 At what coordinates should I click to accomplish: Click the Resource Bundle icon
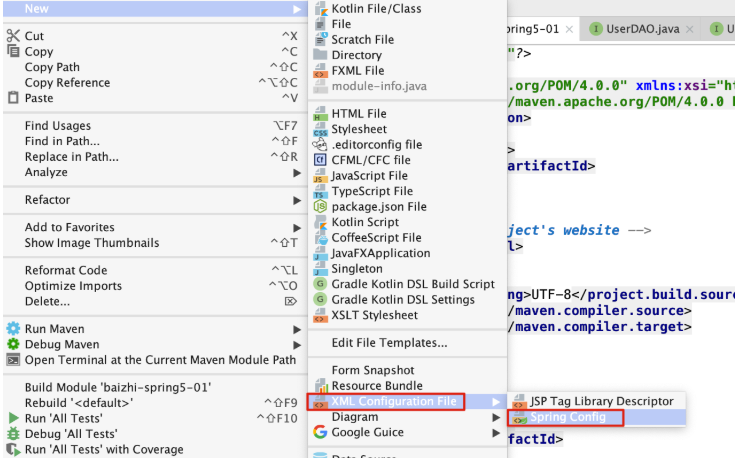[321, 385]
